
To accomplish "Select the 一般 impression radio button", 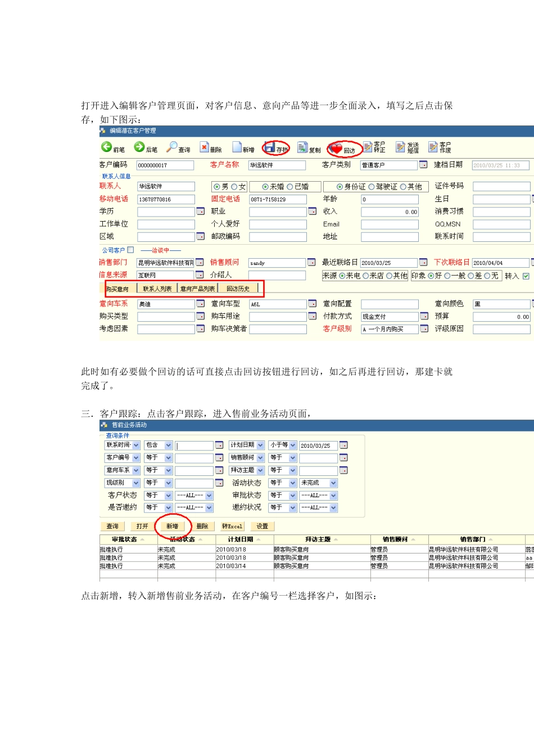I will (x=447, y=276).
